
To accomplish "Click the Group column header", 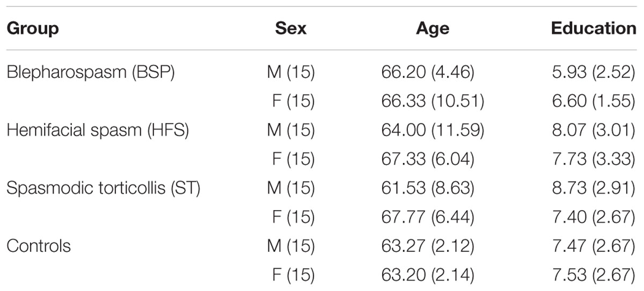I will click(x=32, y=28).
